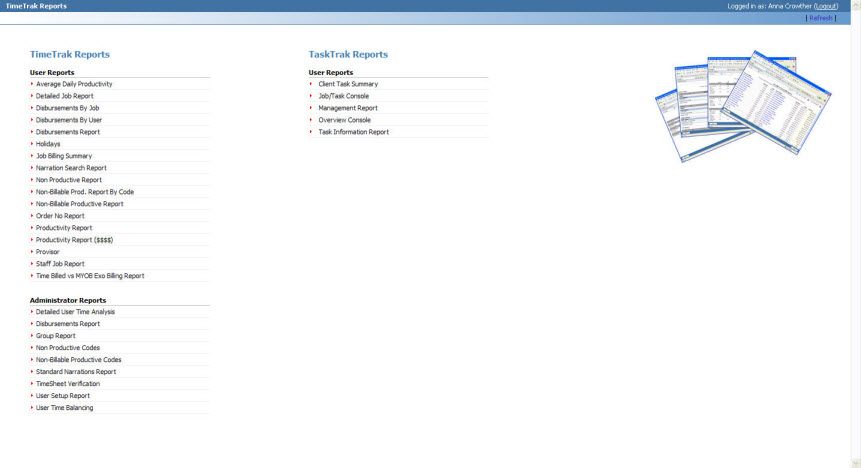The width and height of the screenshot is (861, 468).
Task: Open Disbursements By User report
Action: tap(69, 120)
